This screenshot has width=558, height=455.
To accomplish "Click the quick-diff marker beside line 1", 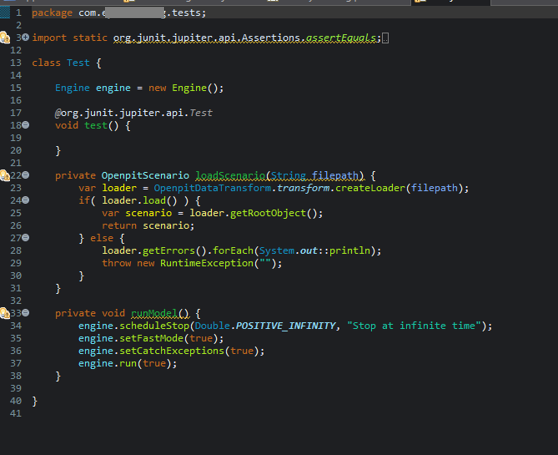I will point(5,13).
